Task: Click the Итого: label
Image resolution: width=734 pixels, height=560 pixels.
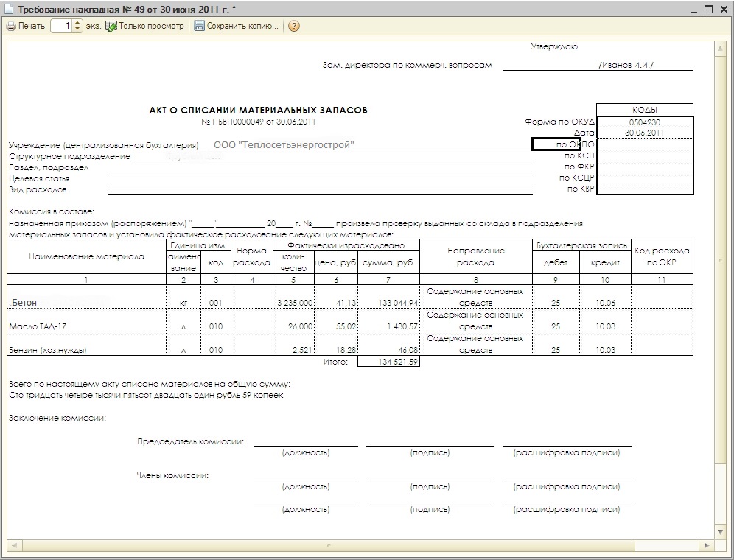Action: 335,362
